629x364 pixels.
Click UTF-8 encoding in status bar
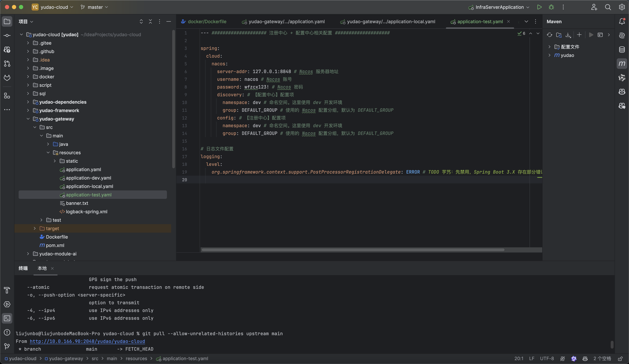pyautogui.click(x=547, y=359)
